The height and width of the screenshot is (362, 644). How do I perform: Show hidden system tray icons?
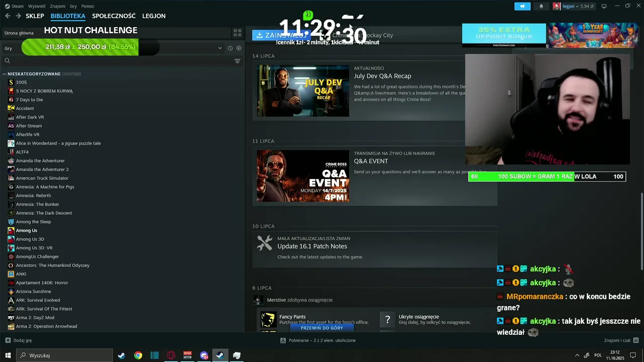pyautogui.click(x=577, y=355)
